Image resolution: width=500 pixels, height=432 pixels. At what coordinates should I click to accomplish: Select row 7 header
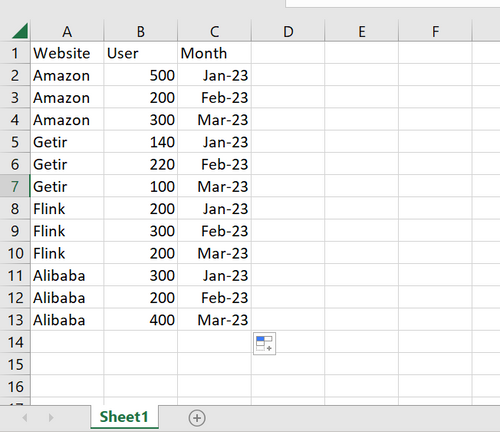click(15, 186)
